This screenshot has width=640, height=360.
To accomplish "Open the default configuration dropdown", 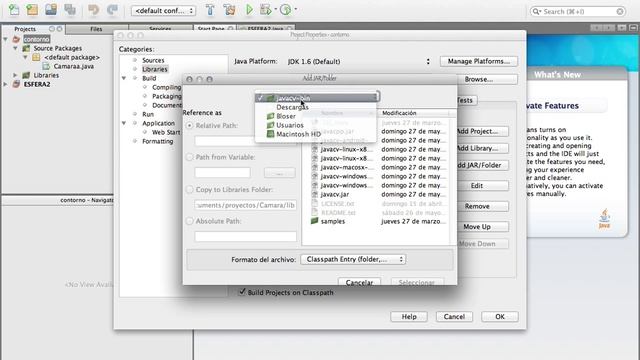I will pos(163,11).
